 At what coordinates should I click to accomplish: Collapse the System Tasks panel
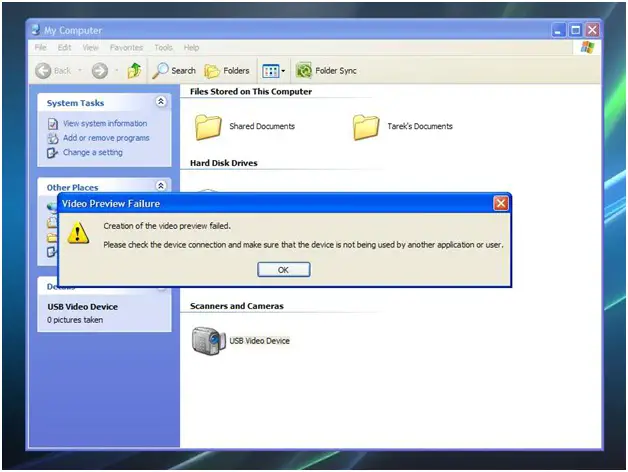point(161,102)
